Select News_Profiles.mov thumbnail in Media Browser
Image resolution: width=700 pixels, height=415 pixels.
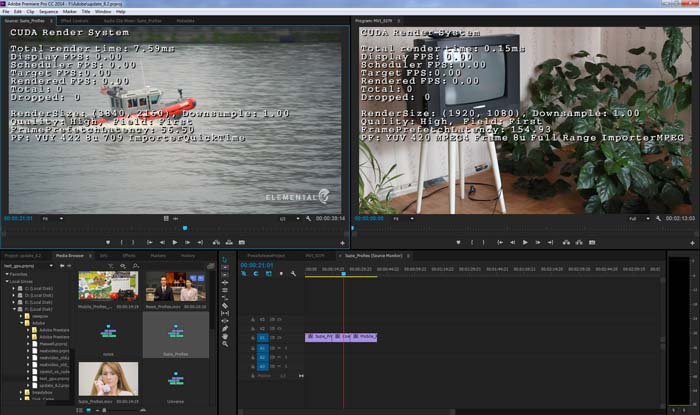point(175,286)
